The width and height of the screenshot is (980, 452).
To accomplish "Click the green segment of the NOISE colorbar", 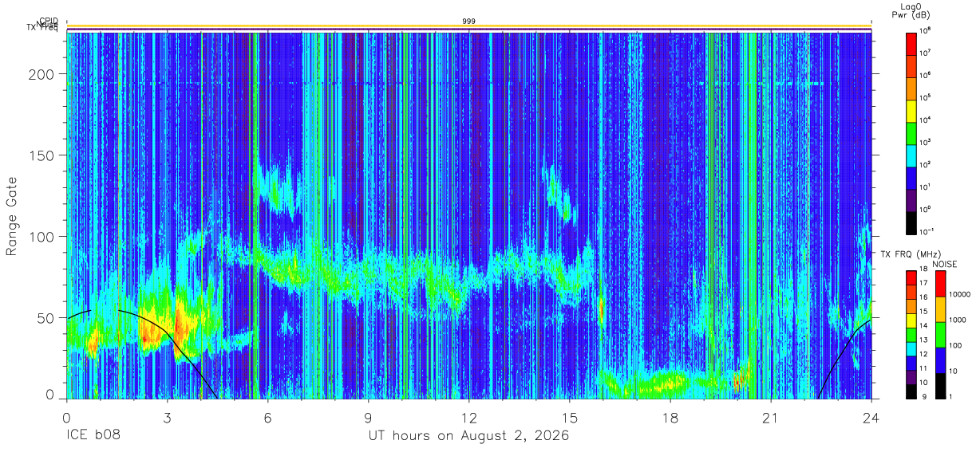I will pyautogui.click(x=940, y=335).
